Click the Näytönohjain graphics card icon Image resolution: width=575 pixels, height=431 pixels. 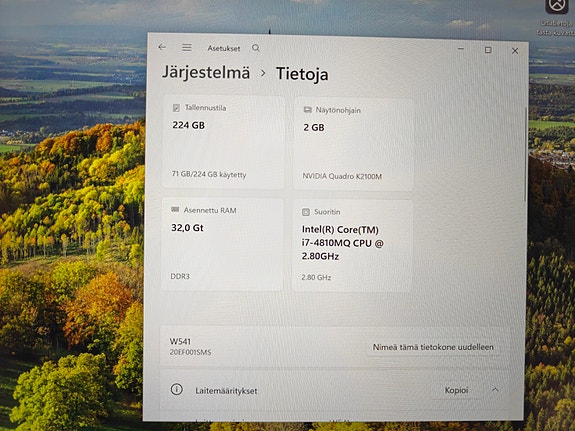(307, 110)
